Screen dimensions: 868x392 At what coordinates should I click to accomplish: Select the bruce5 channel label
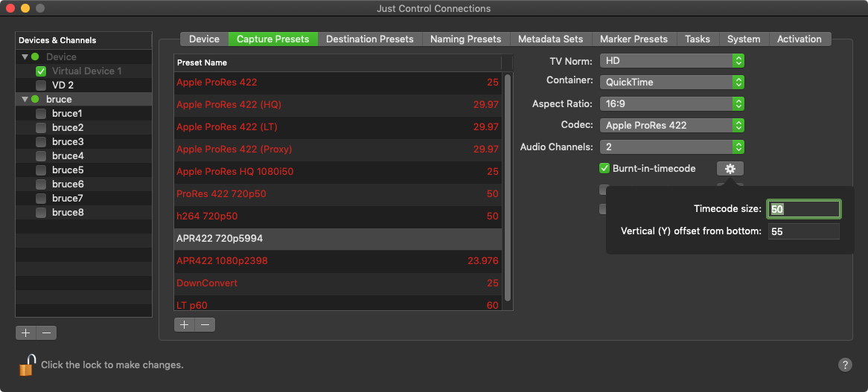[68, 170]
